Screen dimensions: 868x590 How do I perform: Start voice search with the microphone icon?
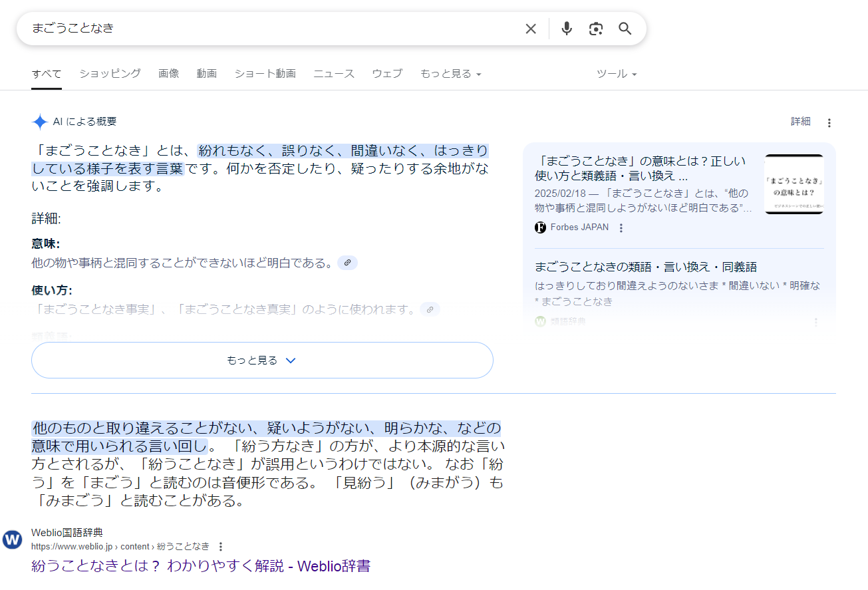pos(567,29)
